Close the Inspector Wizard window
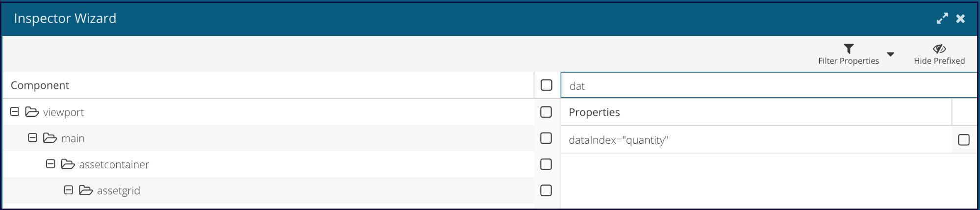This screenshot has height=210, width=980. [x=960, y=19]
